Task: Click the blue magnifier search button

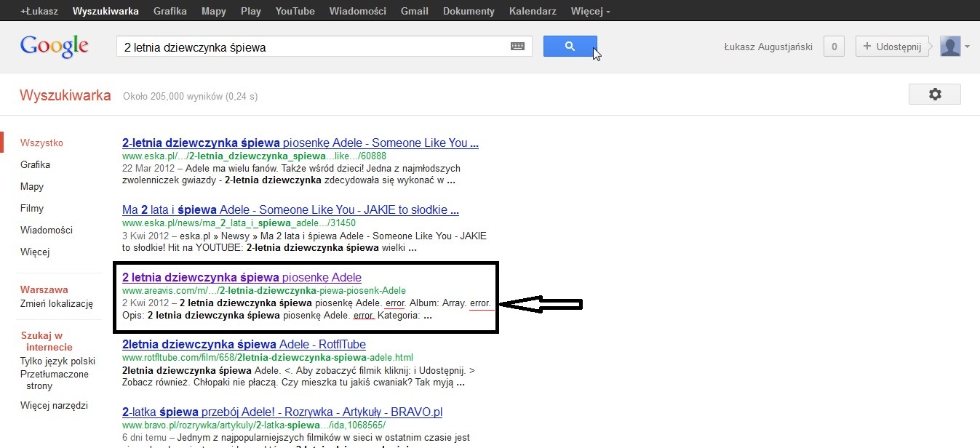Action: [570, 47]
